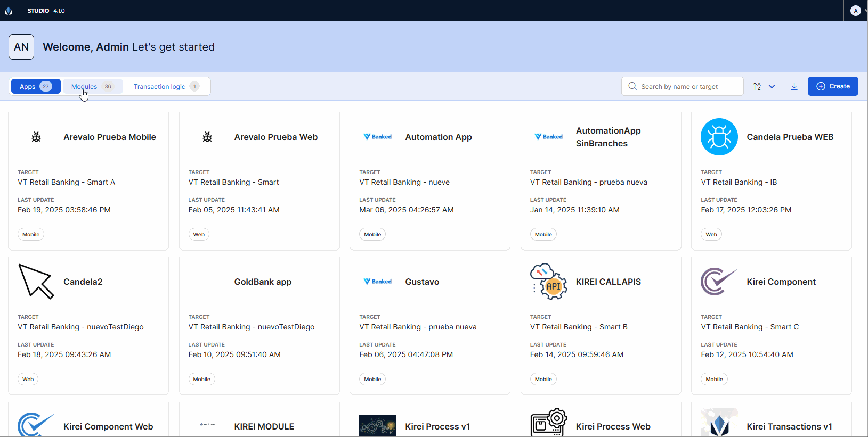Click the Kirei Component checkmark icon
This screenshot has width=868, height=437.
[x=719, y=282]
